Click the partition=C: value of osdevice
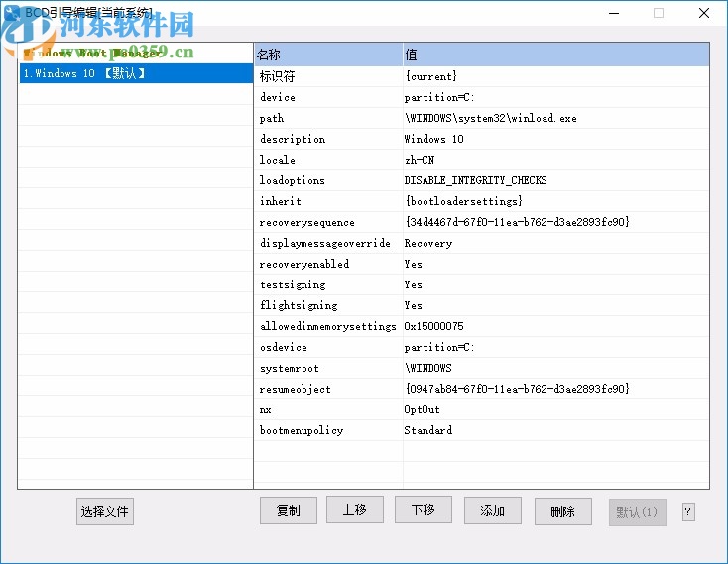Image resolution: width=728 pixels, height=564 pixels. (439, 347)
